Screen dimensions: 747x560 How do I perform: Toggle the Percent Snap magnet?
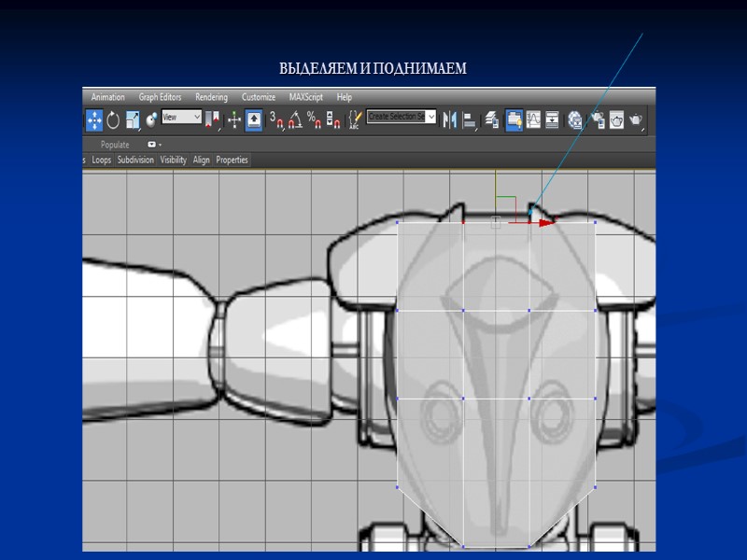click(314, 119)
